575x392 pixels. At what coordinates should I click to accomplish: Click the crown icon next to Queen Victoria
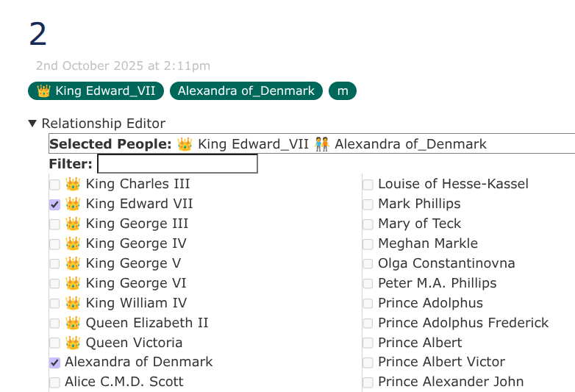(x=72, y=343)
